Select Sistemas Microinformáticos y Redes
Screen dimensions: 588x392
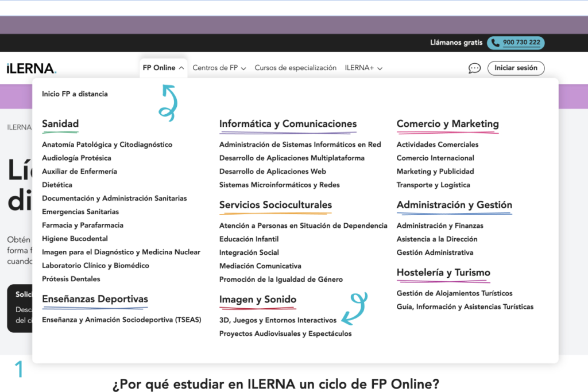[x=280, y=185]
